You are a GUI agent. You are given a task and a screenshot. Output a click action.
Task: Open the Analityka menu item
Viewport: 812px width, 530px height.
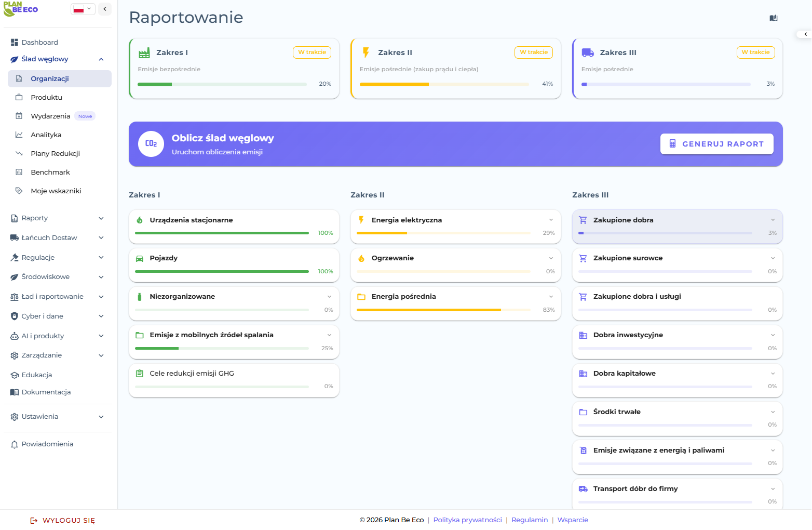[46, 135]
